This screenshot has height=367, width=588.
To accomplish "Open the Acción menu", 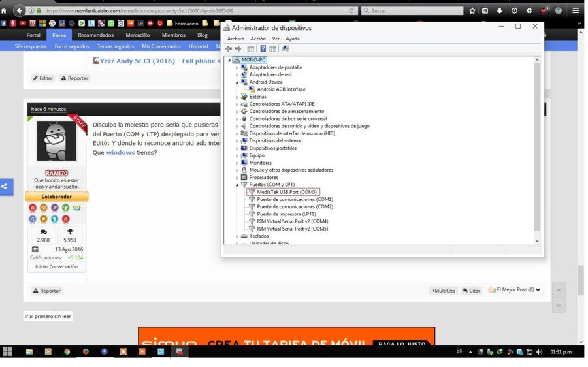I will click(258, 39).
